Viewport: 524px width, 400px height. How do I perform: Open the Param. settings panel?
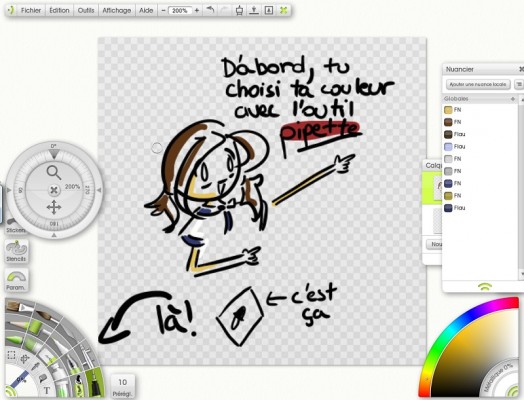coord(16,280)
